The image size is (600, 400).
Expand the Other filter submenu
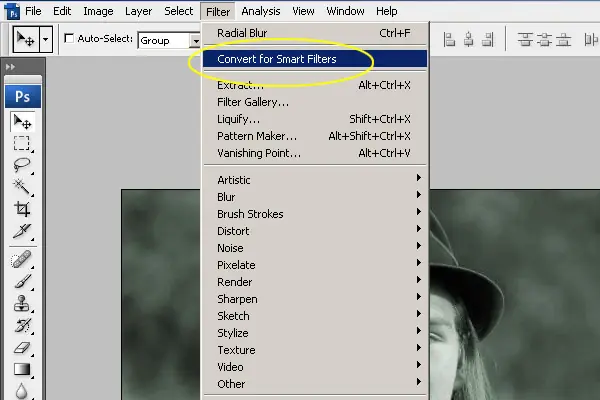[315, 384]
